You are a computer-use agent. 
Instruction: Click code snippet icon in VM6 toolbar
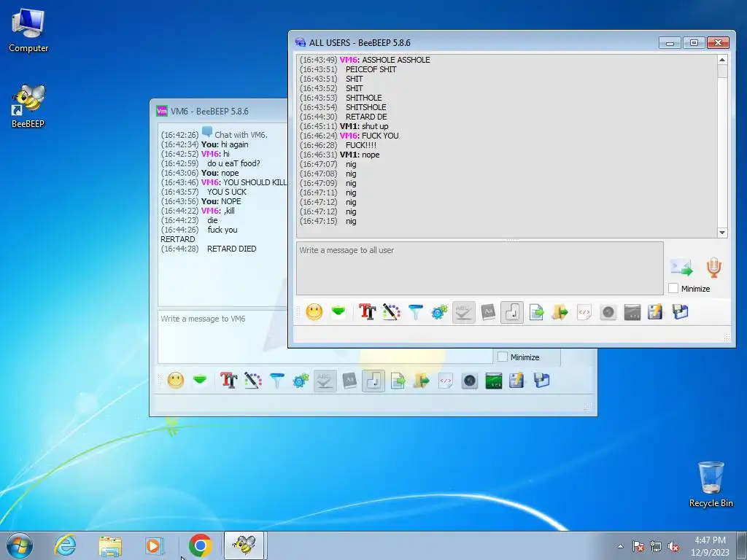click(446, 381)
